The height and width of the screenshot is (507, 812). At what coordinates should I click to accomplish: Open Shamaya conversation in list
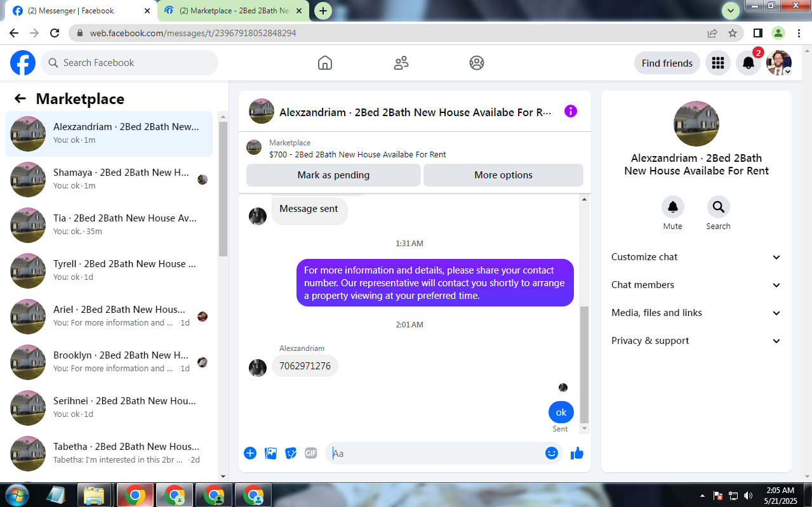[109, 180]
